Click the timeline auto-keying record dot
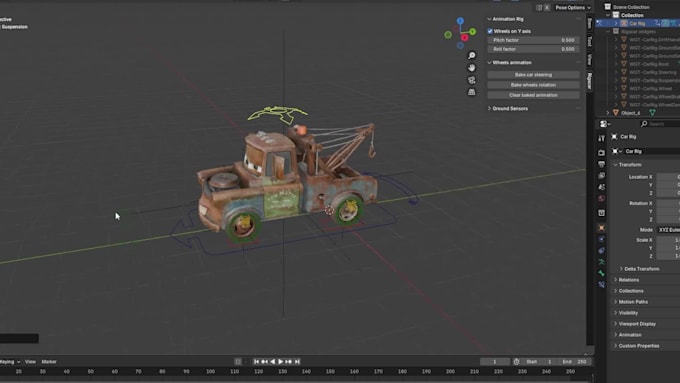The width and height of the screenshot is (680, 383). (238, 361)
